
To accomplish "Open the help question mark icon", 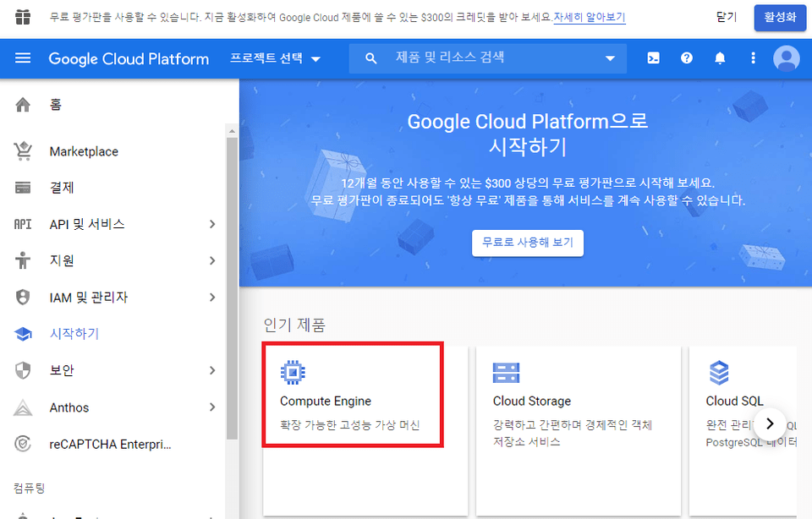I will pyautogui.click(x=687, y=58).
